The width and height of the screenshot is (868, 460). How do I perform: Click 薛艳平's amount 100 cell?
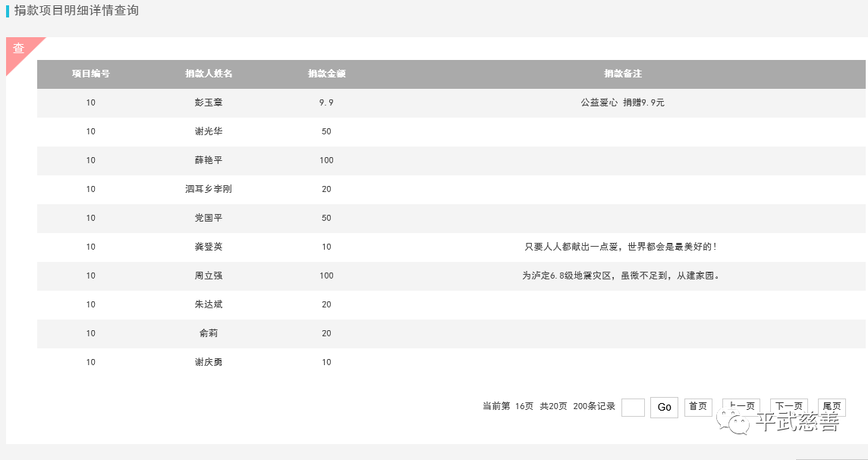(326, 160)
